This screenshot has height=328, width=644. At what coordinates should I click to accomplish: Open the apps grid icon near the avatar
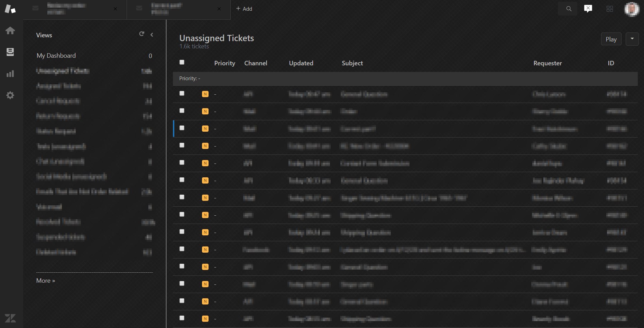pos(609,9)
